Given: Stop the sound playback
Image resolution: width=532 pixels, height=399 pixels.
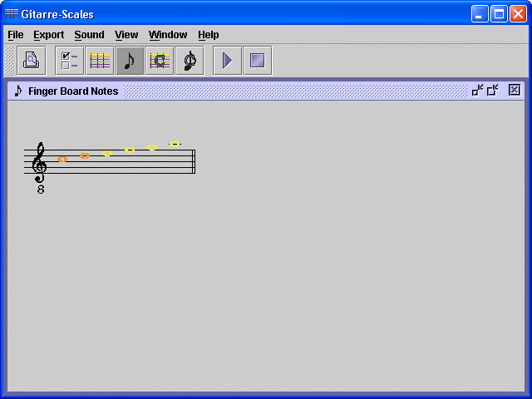Looking at the screenshot, I should tap(258, 61).
